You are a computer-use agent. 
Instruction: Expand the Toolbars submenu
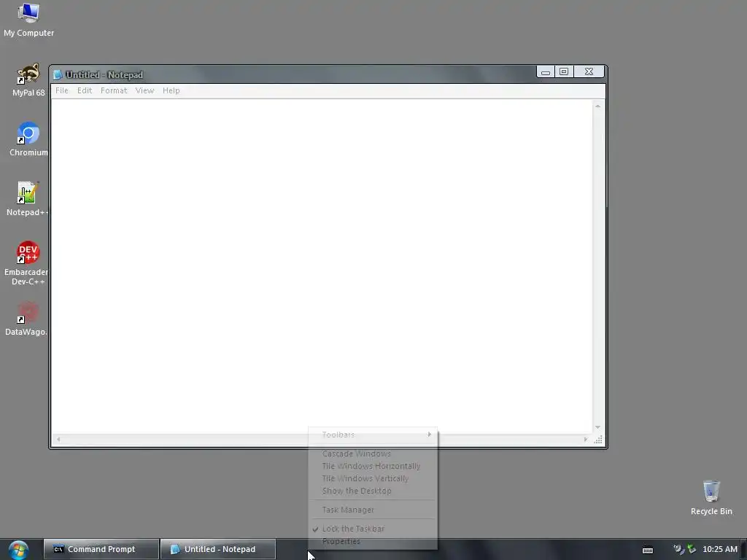[373, 435]
